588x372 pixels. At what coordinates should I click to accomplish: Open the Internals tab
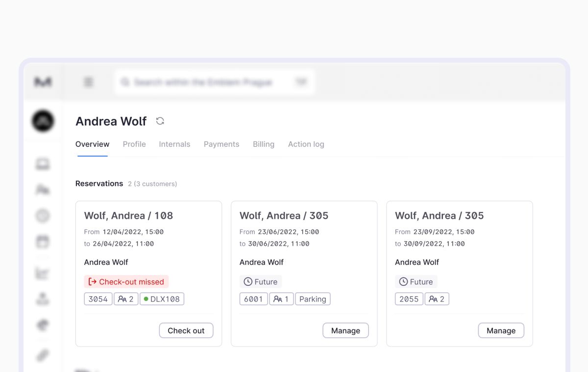click(x=174, y=144)
